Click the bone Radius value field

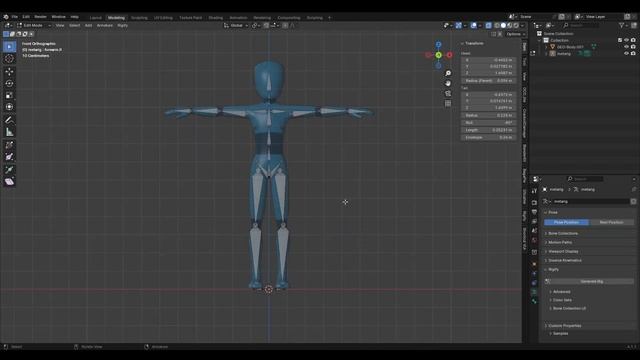pyautogui.click(x=489, y=116)
